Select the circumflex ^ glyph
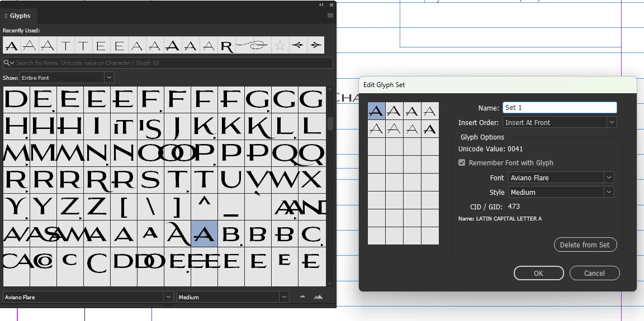Viewport: 644px width, 321px height. [x=204, y=207]
